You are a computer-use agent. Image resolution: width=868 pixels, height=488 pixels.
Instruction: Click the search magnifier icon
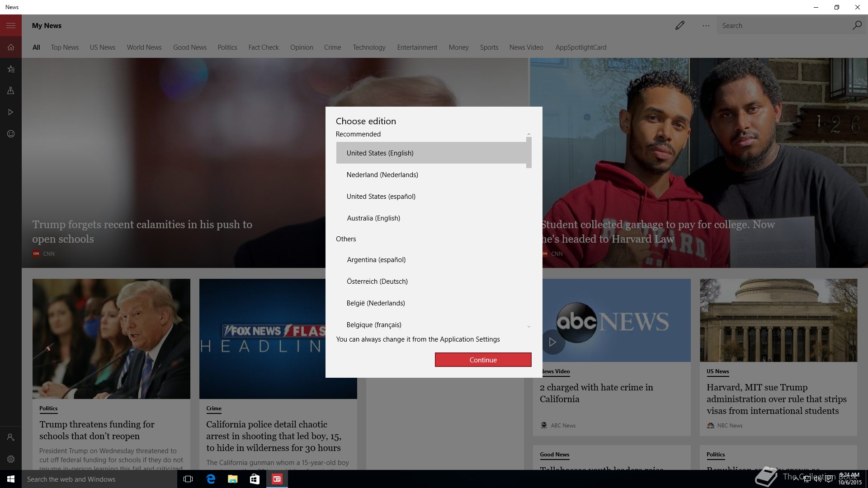857,25
